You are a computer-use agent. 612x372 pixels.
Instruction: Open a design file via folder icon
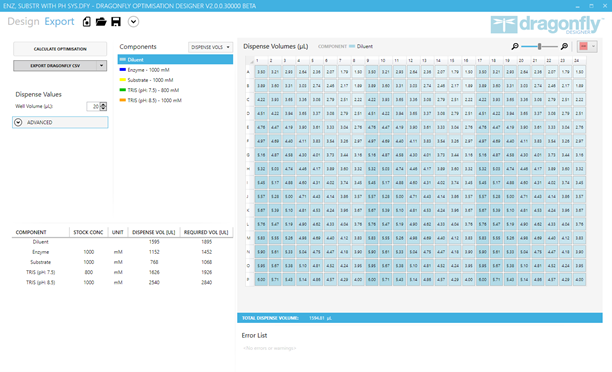click(x=101, y=22)
